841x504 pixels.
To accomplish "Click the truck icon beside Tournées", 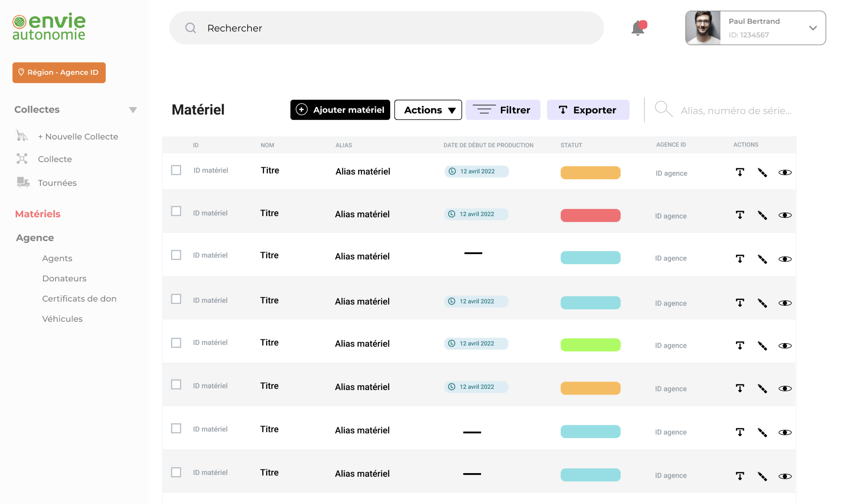I will [23, 182].
